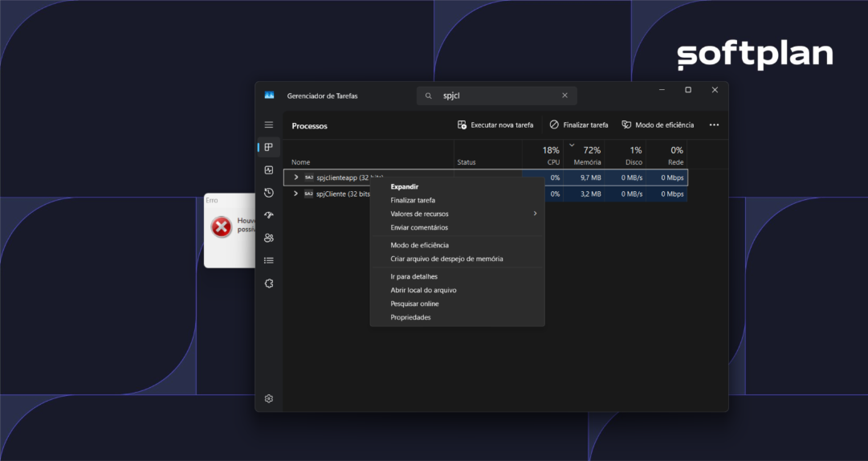Clear the search box text
Viewport: 868px width, 461px height.
click(564, 96)
